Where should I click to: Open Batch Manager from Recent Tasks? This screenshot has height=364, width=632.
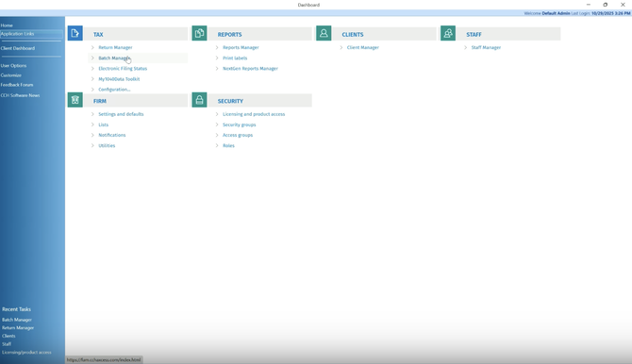pyautogui.click(x=17, y=320)
